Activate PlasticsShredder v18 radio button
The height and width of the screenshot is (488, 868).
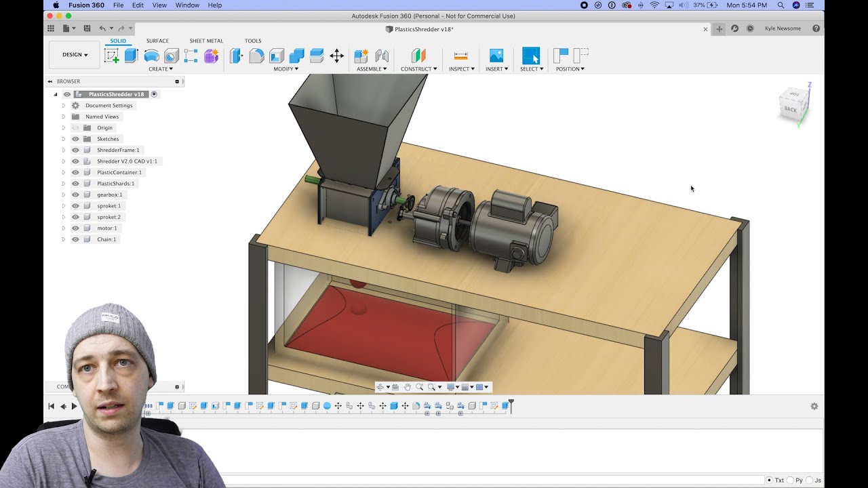pyautogui.click(x=154, y=94)
